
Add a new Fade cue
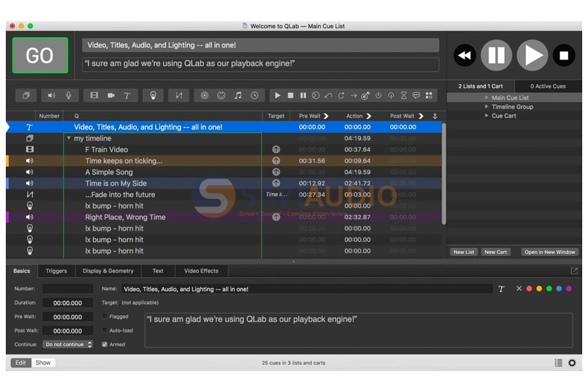point(179,96)
